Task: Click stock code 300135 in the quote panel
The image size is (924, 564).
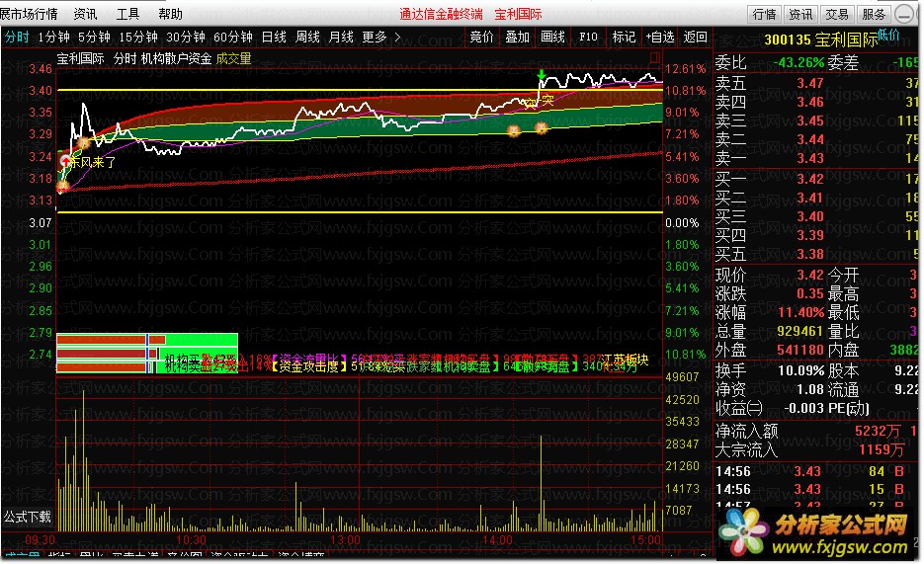Action: [788, 40]
